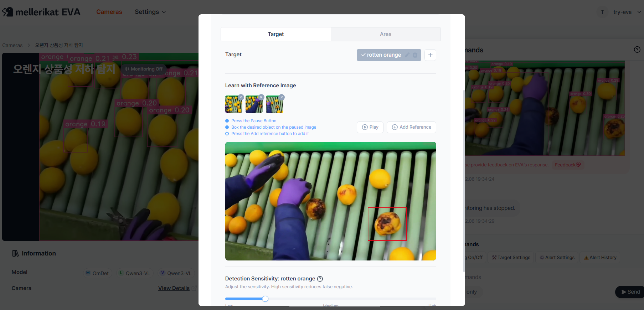Play the paused camera feed
This screenshot has height=310, width=644.
coord(370,127)
